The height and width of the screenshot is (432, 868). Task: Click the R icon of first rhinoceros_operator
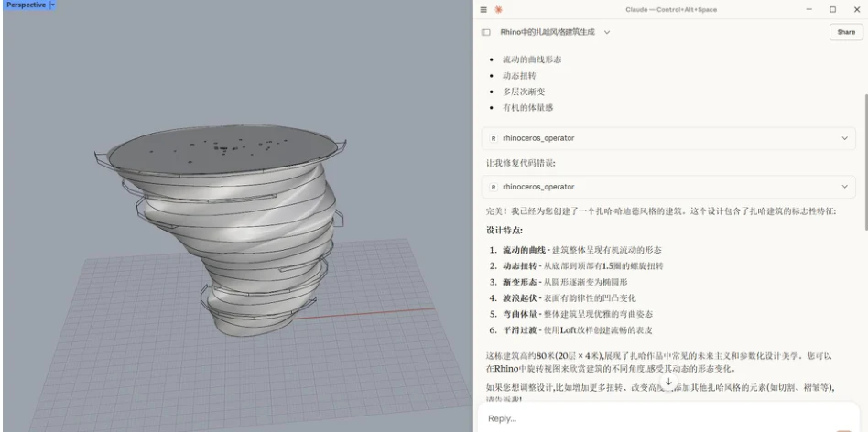(494, 138)
